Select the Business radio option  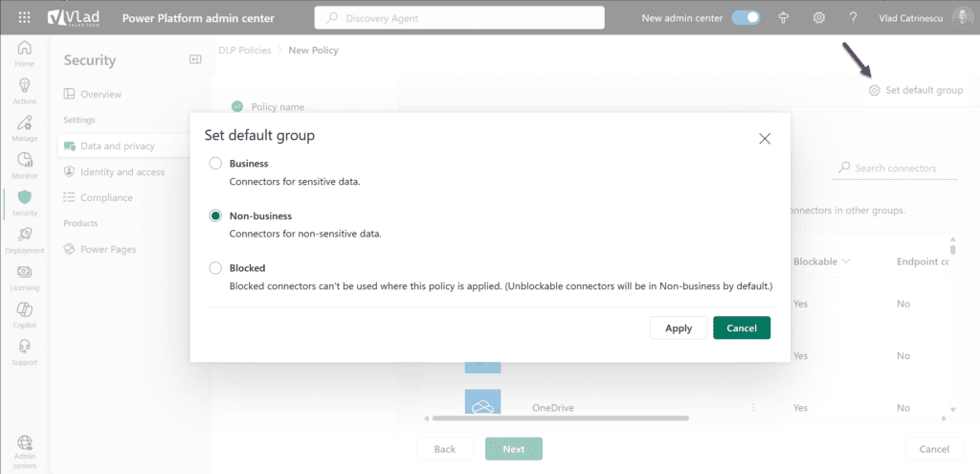[x=215, y=163]
